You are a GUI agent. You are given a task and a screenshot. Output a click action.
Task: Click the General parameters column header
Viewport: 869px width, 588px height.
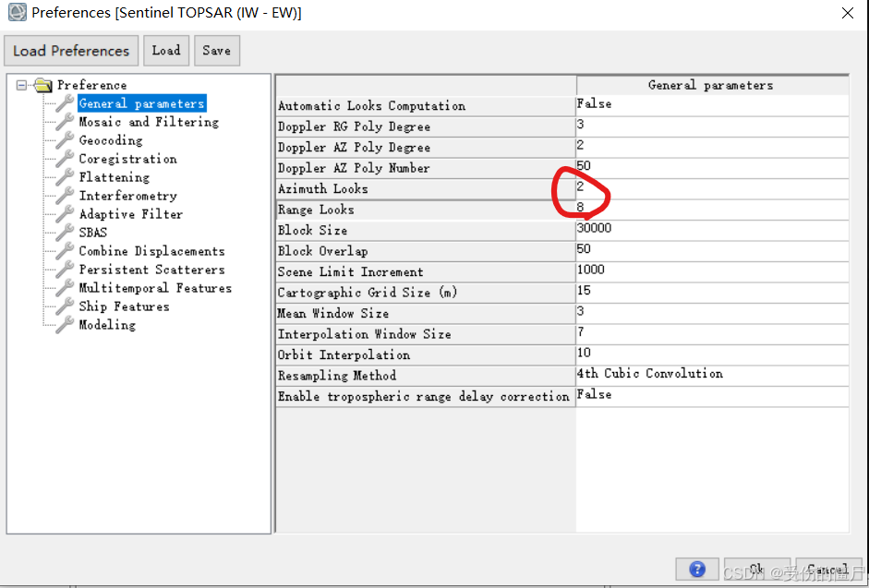coord(712,85)
